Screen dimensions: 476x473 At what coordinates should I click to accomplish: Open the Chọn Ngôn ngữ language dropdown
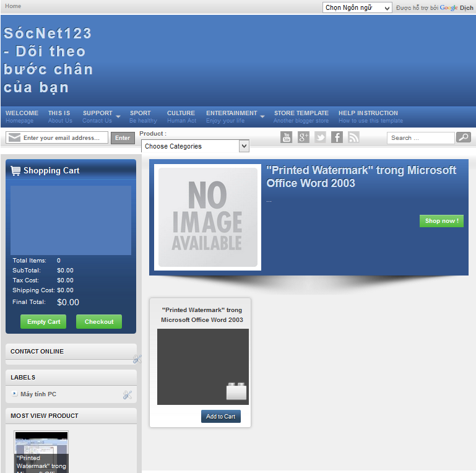[x=357, y=7]
